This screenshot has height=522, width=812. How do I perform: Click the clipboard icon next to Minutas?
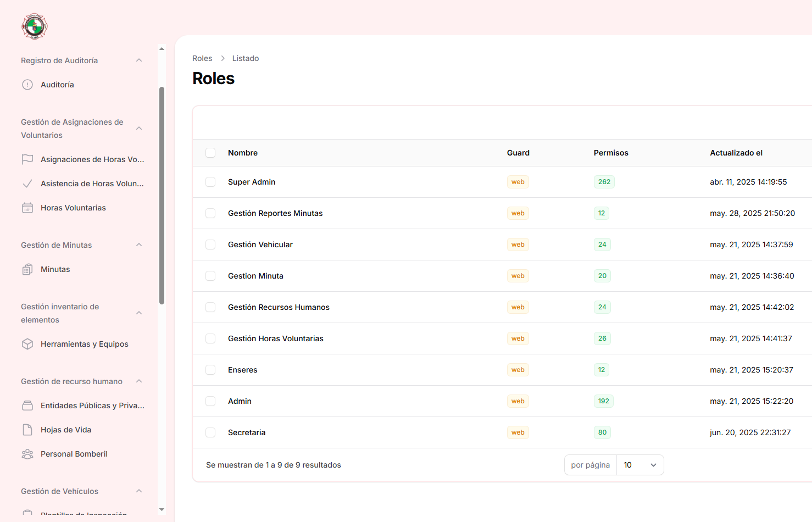[x=27, y=269]
